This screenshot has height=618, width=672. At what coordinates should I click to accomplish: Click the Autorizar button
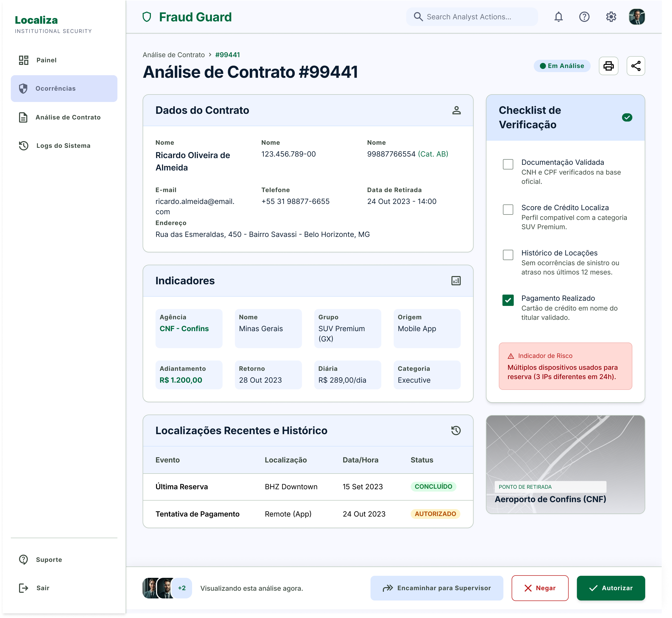pos(611,588)
